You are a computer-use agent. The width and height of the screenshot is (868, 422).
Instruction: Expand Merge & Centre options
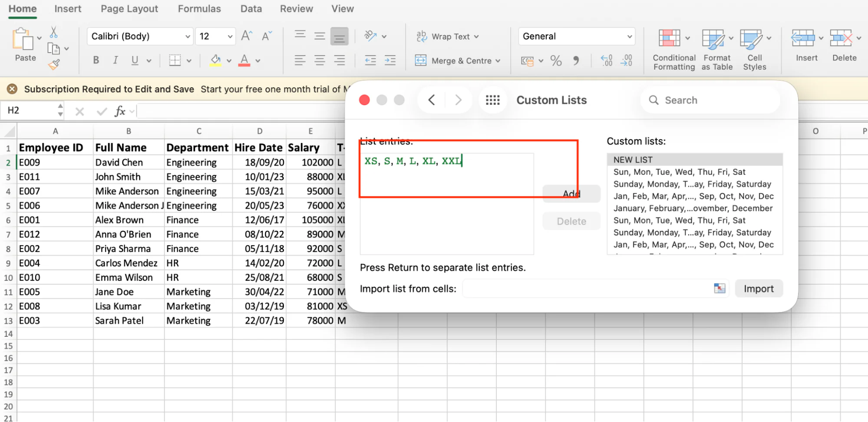pyautogui.click(x=498, y=61)
